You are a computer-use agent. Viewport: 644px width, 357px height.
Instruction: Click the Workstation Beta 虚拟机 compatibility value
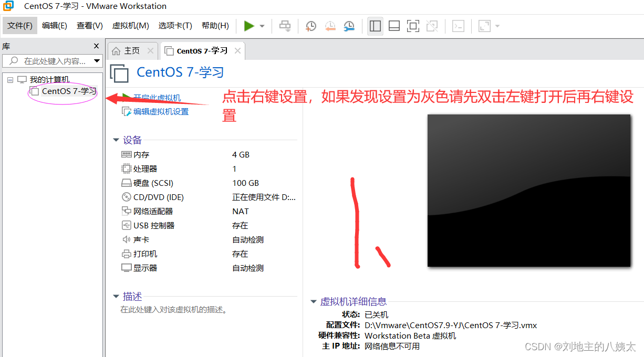[x=410, y=335]
